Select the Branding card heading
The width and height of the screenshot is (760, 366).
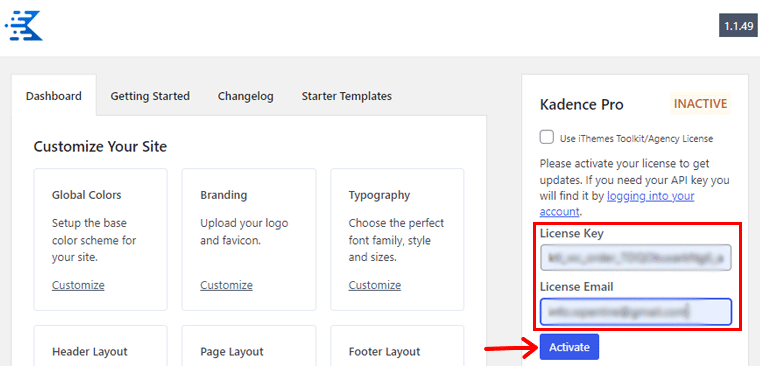[x=223, y=195]
